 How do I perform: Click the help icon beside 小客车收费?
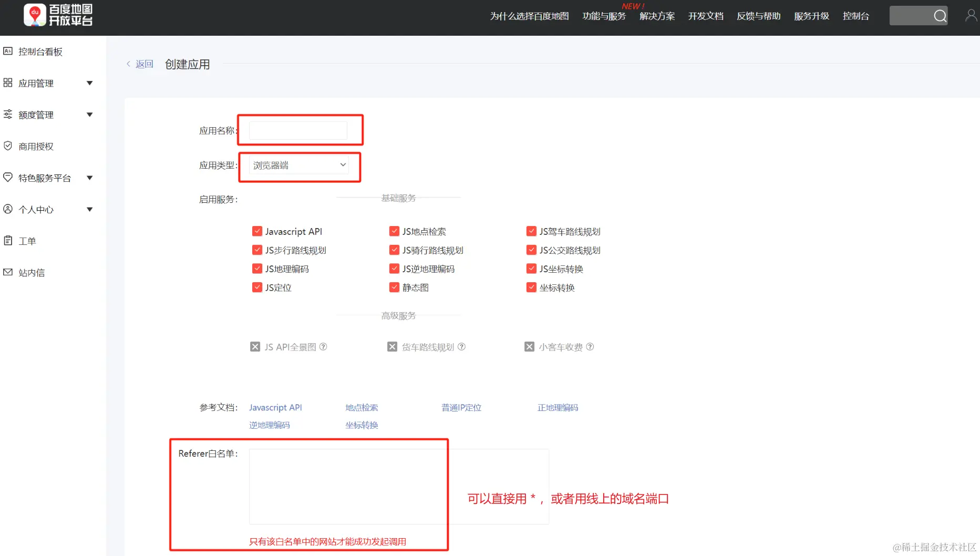tap(590, 347)
